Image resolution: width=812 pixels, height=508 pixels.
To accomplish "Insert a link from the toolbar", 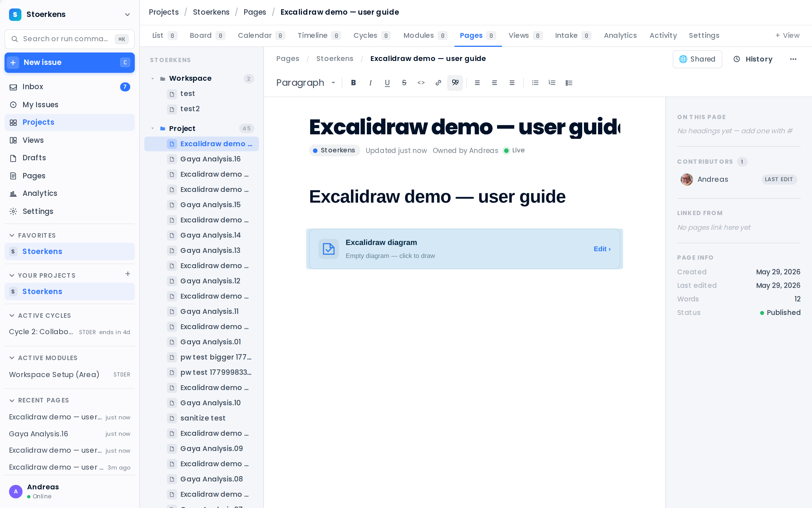I will [438, 83].
